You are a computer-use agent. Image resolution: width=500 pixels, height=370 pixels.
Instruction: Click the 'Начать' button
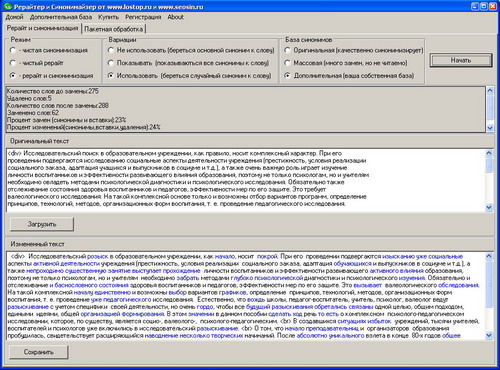coord(461,60)
